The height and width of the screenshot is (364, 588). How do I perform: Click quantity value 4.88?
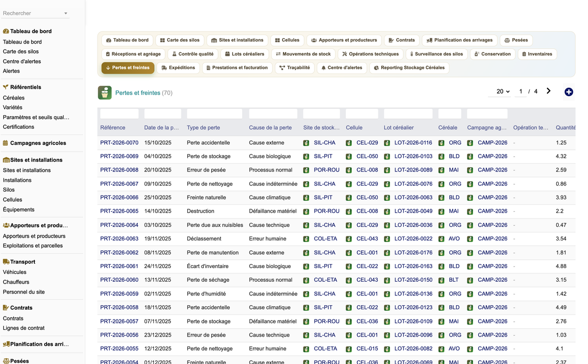pos(562,266)
